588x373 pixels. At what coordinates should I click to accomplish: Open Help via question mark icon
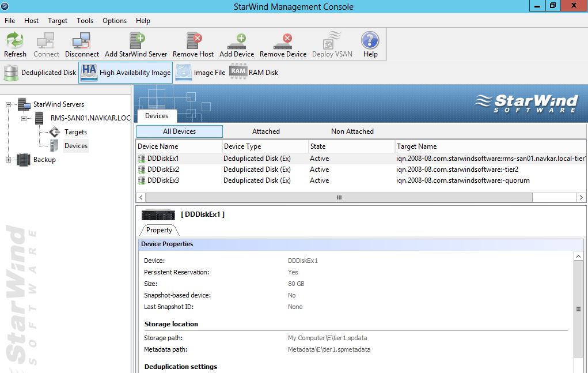(x=370, y=40)
